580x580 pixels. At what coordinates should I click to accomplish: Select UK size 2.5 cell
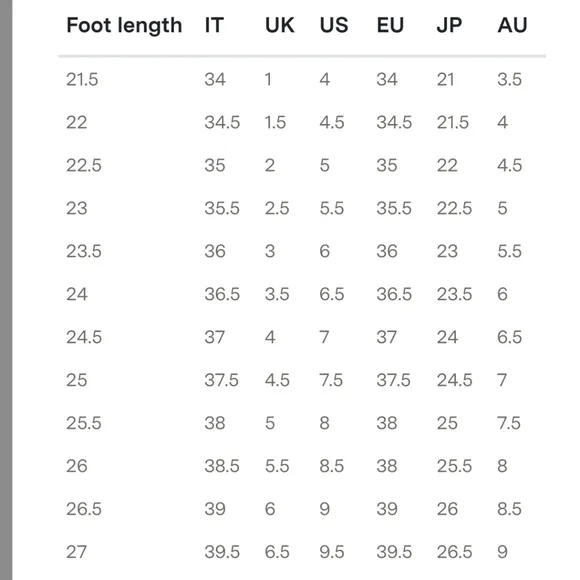coord(277,208)
